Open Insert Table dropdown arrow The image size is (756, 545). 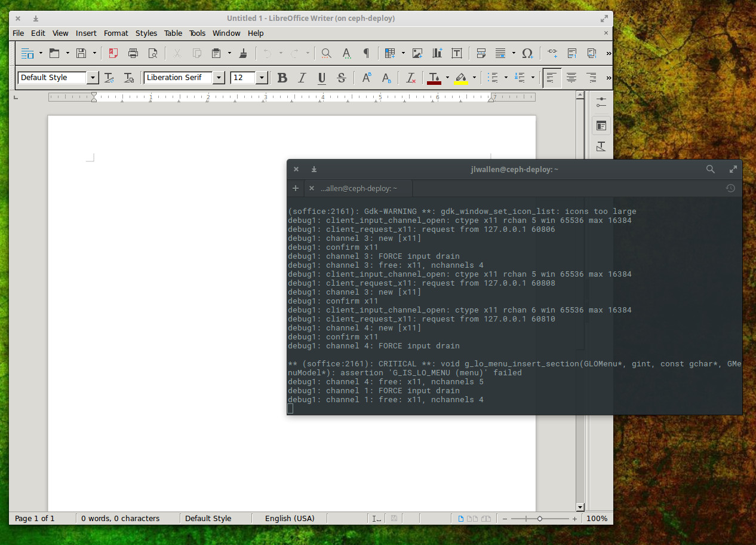tap(403, 53)
